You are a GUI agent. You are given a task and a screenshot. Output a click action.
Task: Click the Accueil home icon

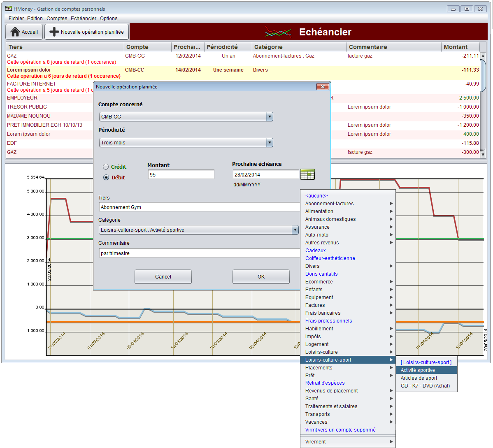[15, 32]
